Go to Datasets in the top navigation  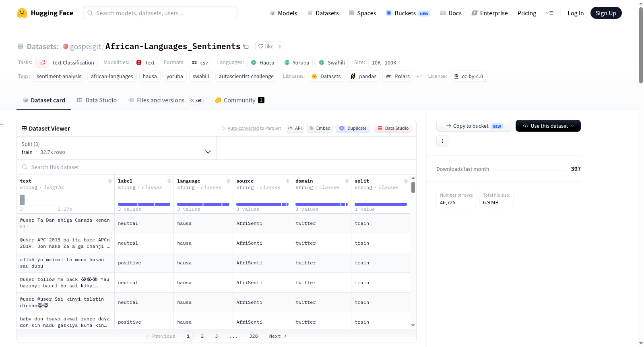pyautogui.click(x=323, y=13)
